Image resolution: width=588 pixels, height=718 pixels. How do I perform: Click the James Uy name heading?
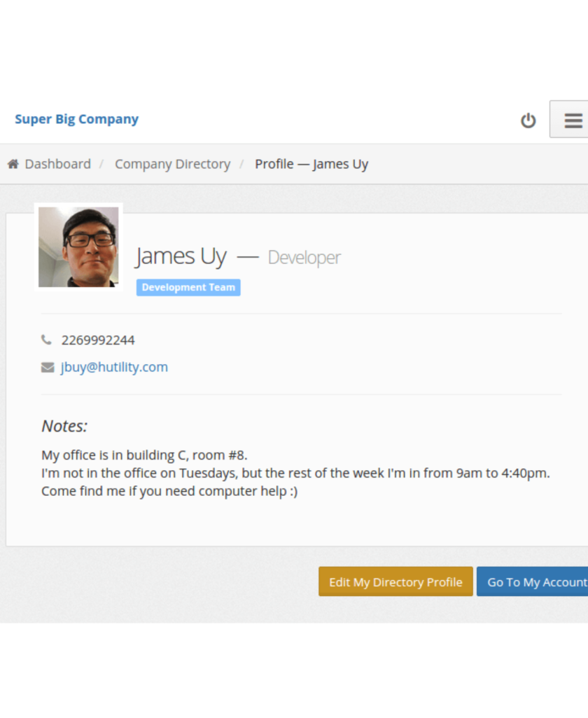[x=181, y=256]
